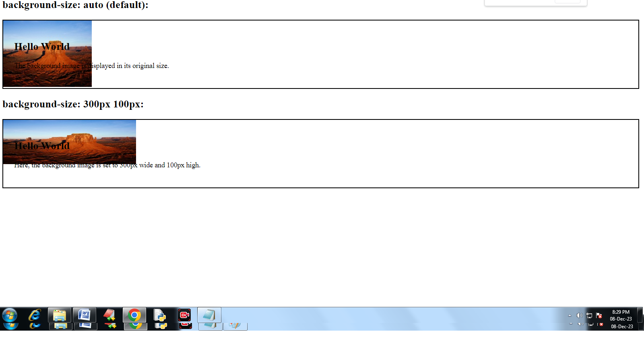Launch Internet Explorer from the taskbar

[35, 315]
